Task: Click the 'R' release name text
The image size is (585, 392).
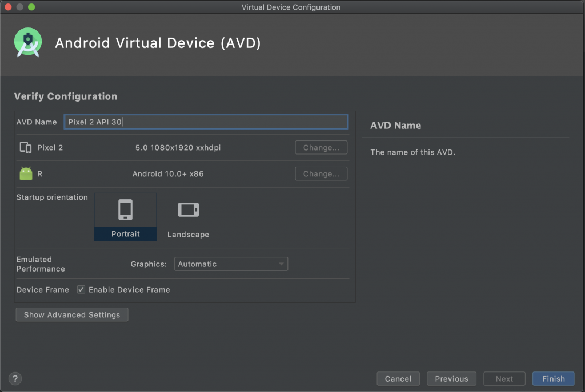Action: tap(40, 173)
